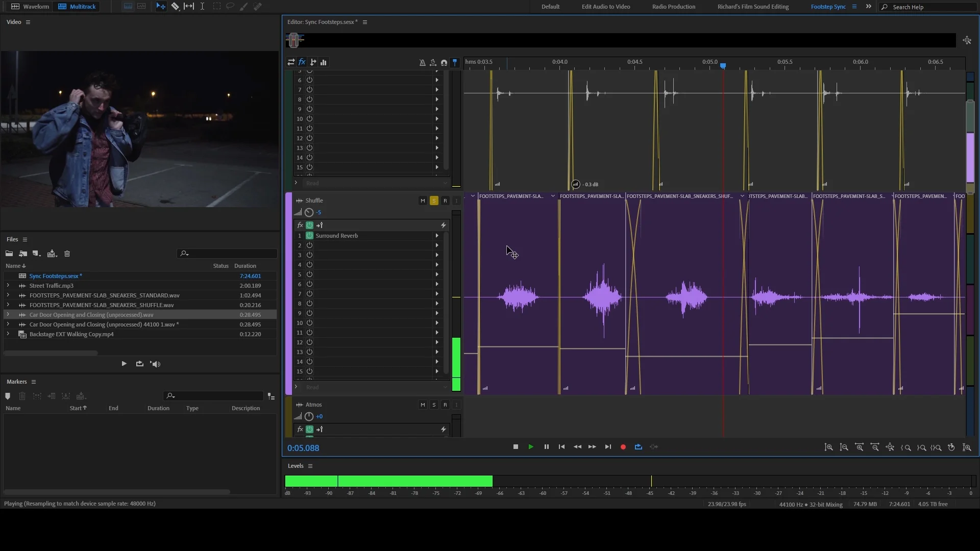The width and height of the screenshot is (980, 551).
Task: Toggle Auto-play speaker icon in Files panel
Action: click(155, 364)
